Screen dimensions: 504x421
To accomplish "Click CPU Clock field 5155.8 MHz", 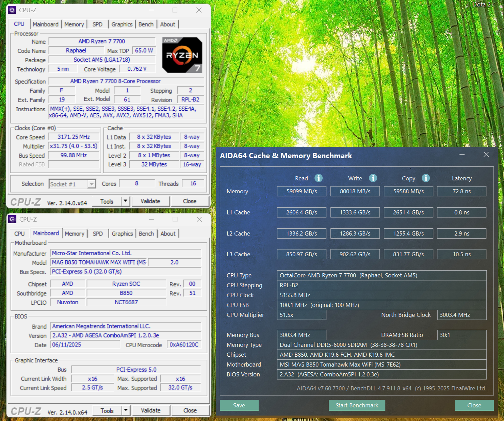I will [382, 295].
